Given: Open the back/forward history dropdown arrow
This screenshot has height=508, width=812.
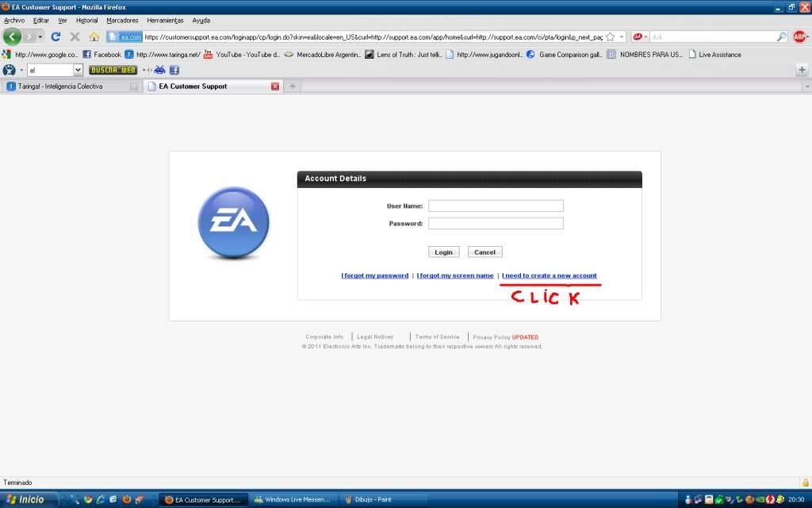Looking at the screenshot, I should tap(40, 37).
